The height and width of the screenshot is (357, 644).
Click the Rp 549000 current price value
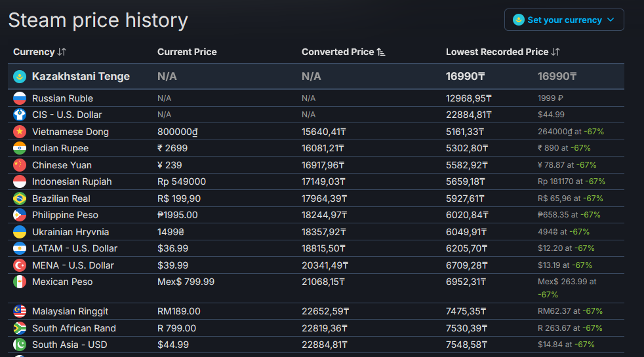click(x=182, y=181)
